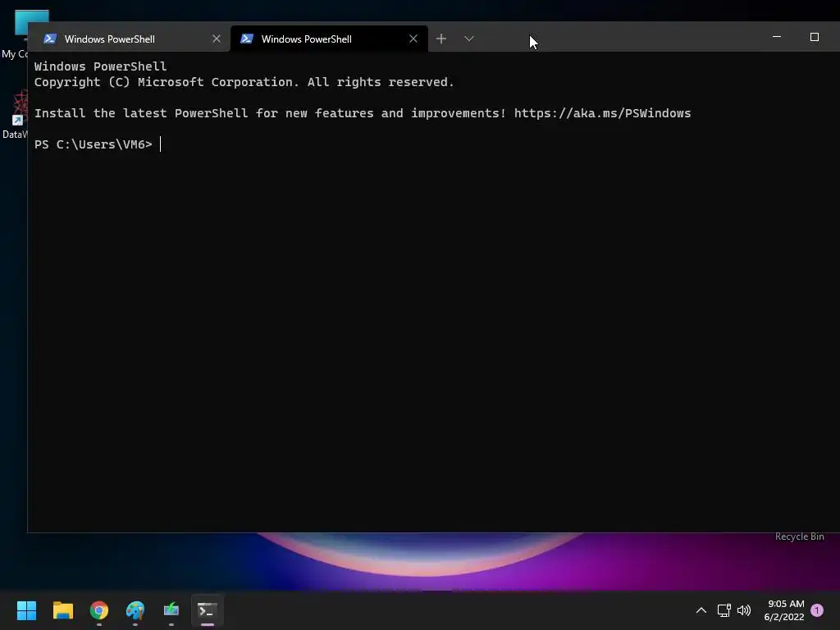
Task: Open the notification badge in tray
Action: [817, 610]
